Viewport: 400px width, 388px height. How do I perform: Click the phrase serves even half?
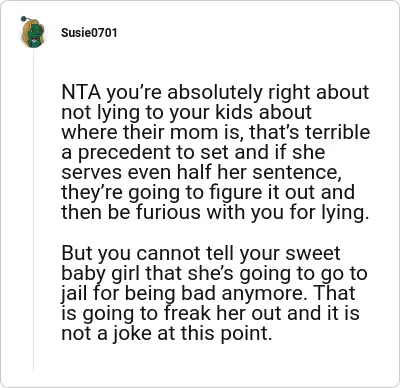[x=137, y=172]
